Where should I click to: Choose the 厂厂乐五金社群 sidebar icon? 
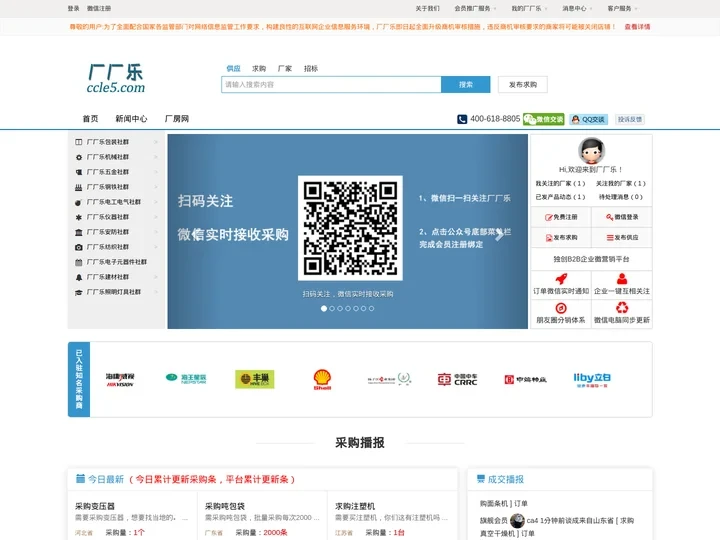click(x=79, y=172)
